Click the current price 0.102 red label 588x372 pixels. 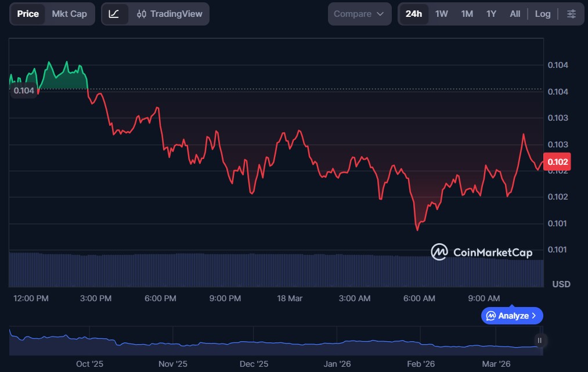(556, 162)
